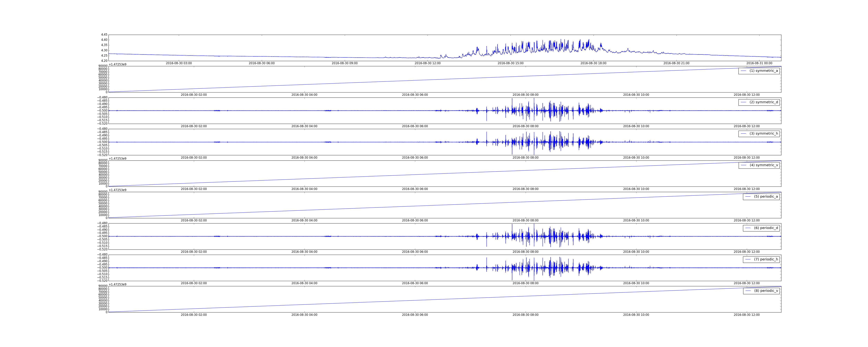Screen dimensions: 868x347
Task: Click blue line sample in periodic_v legend
Action: point(748,291)
